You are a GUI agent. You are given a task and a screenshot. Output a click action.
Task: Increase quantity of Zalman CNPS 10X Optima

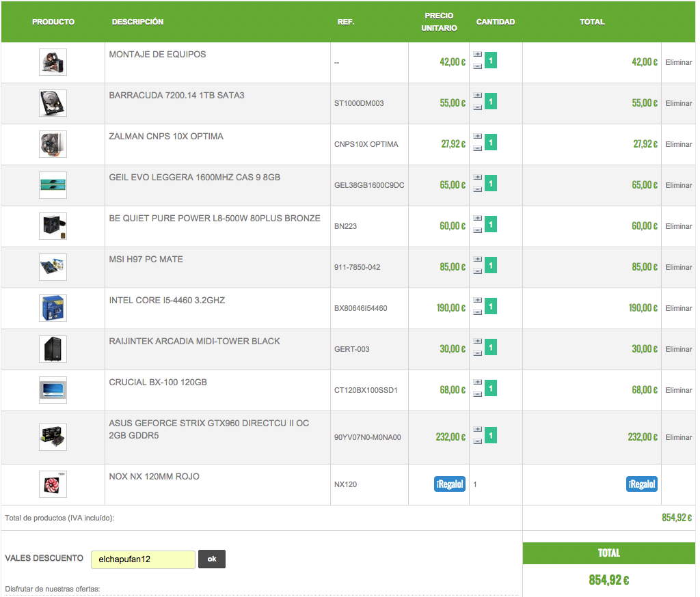[477, 137]
